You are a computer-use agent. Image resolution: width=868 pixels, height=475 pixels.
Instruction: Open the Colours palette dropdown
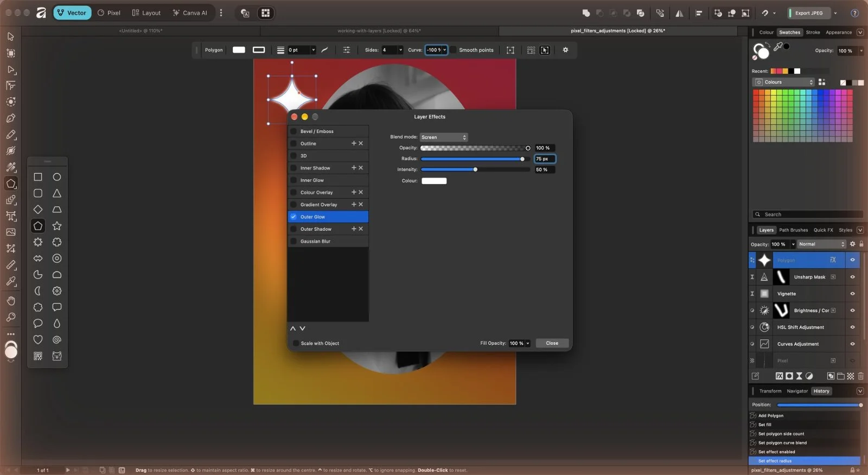pyautogui.click(x=784, y=82)
